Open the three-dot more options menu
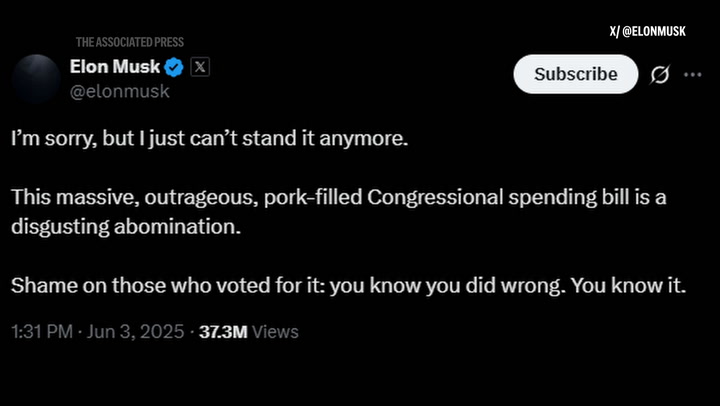This screenshot has width=720, height=406. coord(692,74)
